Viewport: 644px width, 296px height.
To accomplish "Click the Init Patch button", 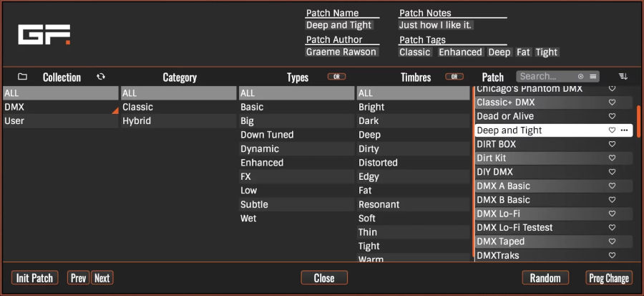I will click(34, 278).
